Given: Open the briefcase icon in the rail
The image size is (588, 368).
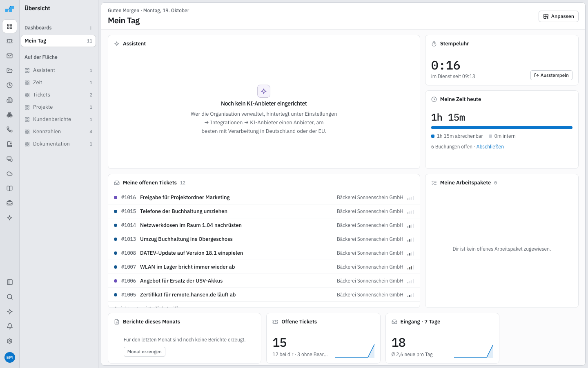Looking at the screenshot, I should point(10,203).
